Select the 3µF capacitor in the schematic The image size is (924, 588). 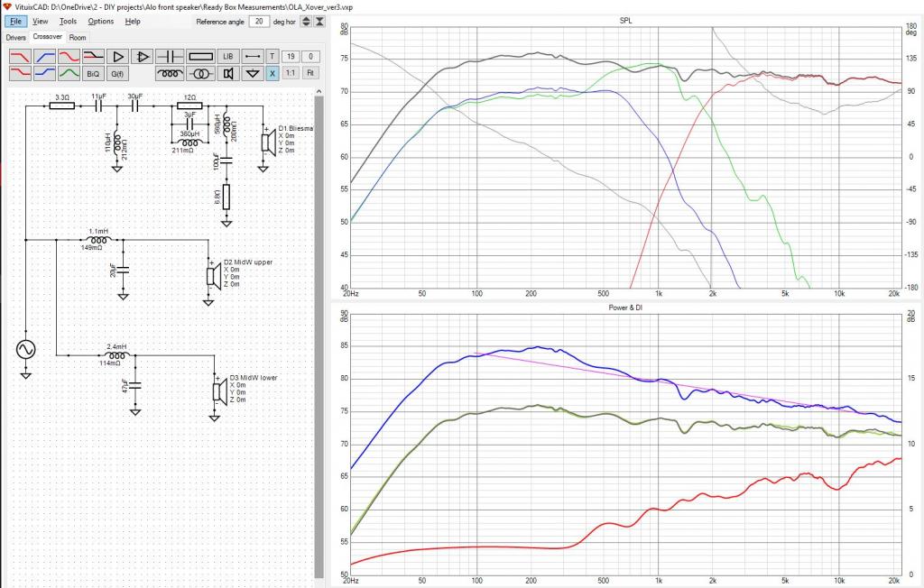tap(189, 124)
